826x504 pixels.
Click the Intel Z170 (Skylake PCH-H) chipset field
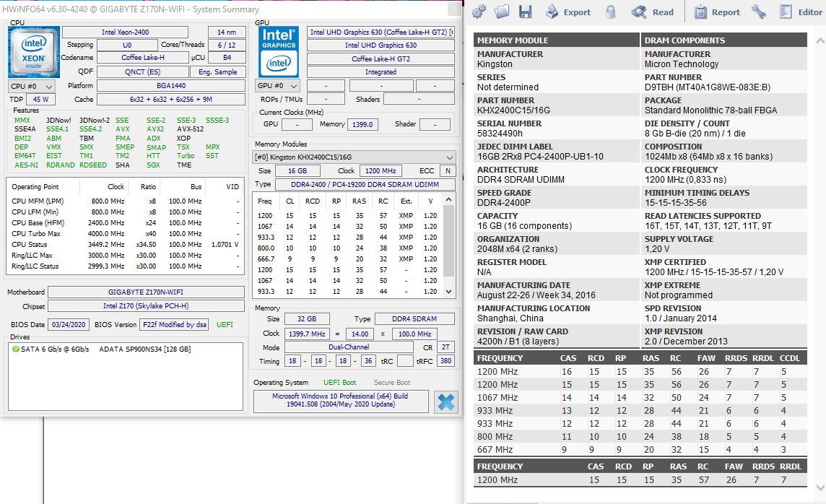tap(146, 305)
